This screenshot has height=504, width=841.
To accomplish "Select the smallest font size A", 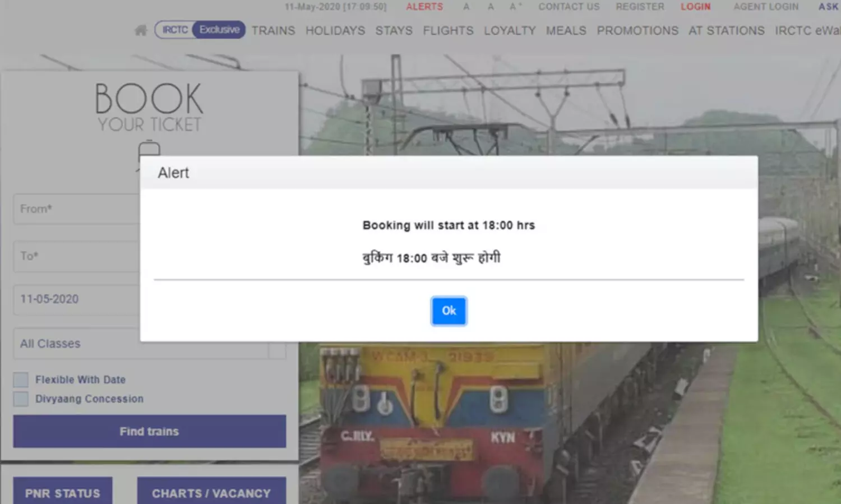I will pyautogui.click(x=466, y=7).
